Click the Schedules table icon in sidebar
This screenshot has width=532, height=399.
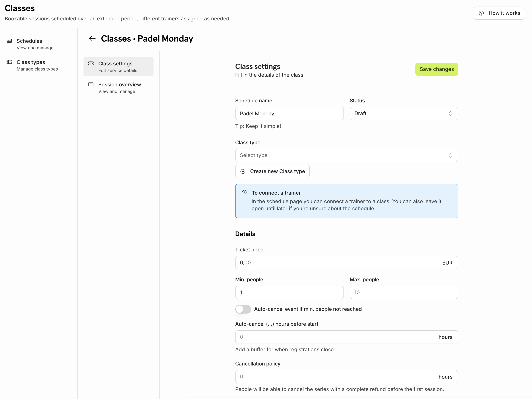[9, 41]
